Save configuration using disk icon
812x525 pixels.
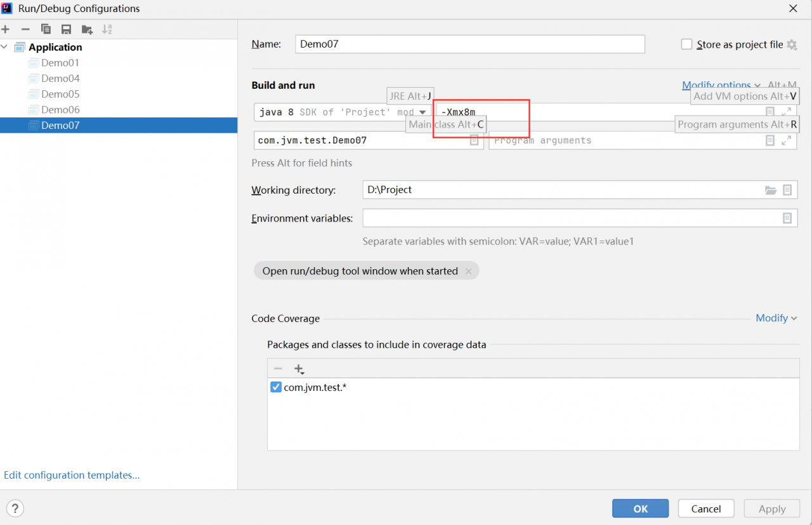point(66,29)
